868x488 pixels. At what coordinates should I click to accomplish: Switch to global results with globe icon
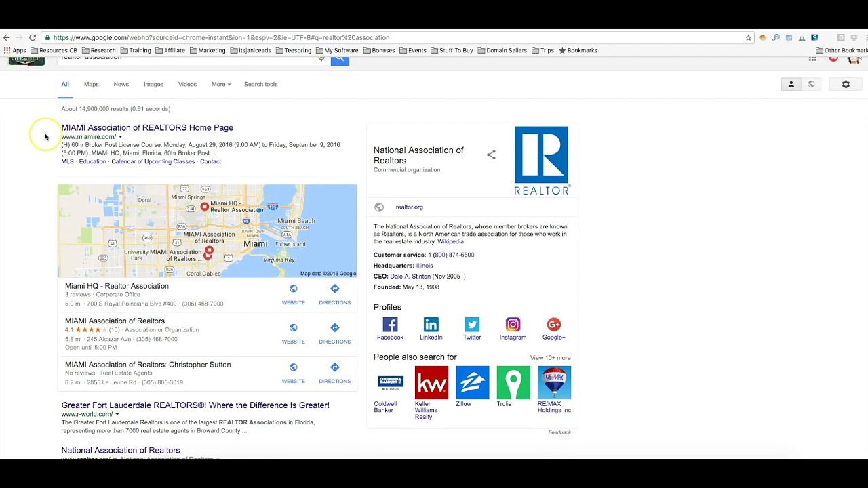click(x=811, y=85)
